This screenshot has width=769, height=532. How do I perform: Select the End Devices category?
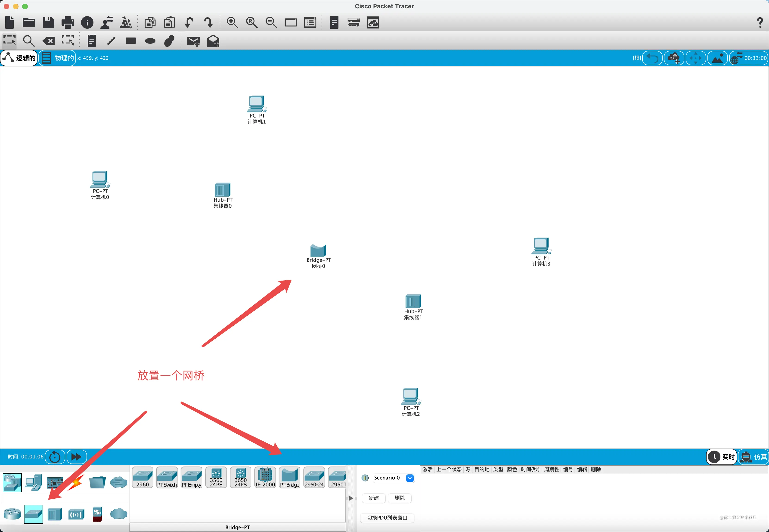[x=34, y=482]
